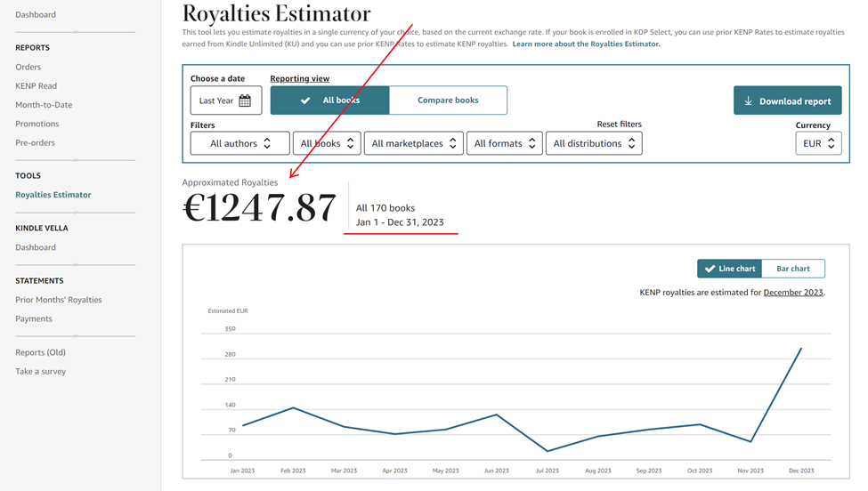Open Month-to-Date report
Viewport: 868px width, 491px height.
coord(44,105)
